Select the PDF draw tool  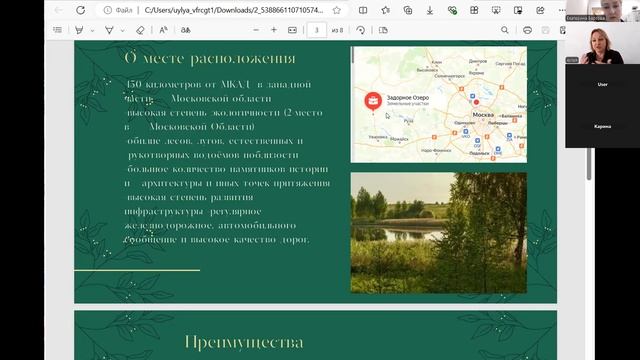pyautogui.click(x=79, y=30)
